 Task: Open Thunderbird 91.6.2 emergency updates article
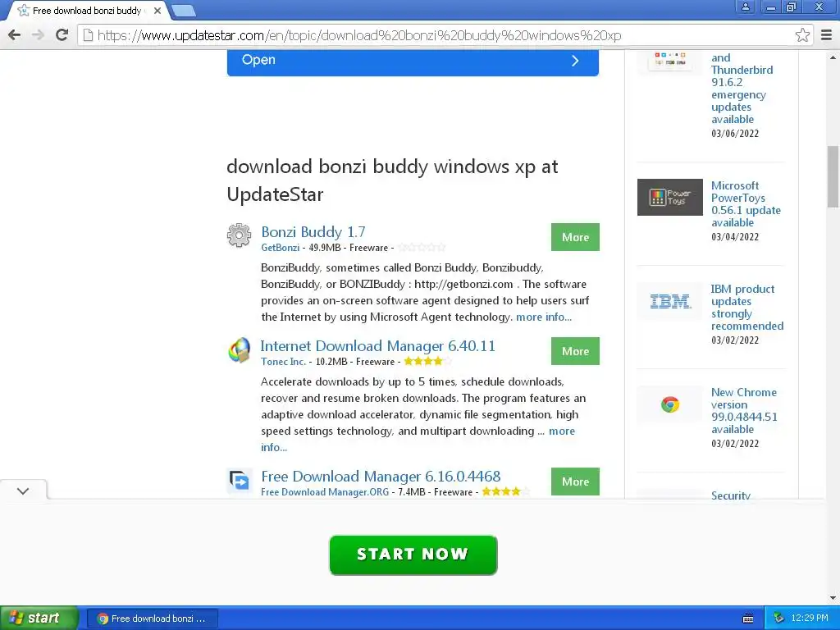[x=742, y=89]
